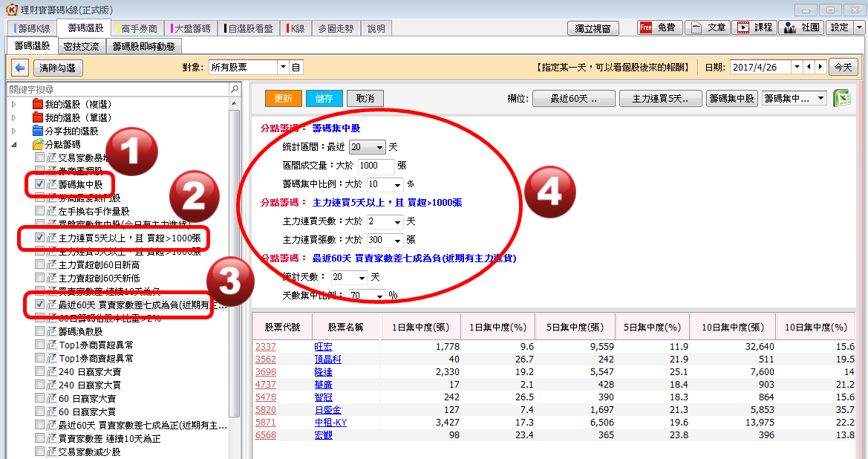Enable the 240 日贏家大賣 checkbox

(40, 371)
